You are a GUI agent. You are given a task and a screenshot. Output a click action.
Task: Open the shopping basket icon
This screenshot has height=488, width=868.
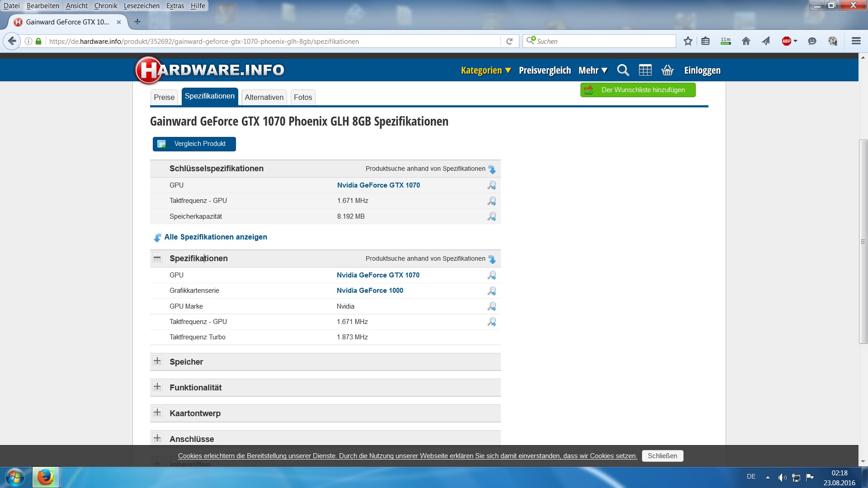pos(667,70)
